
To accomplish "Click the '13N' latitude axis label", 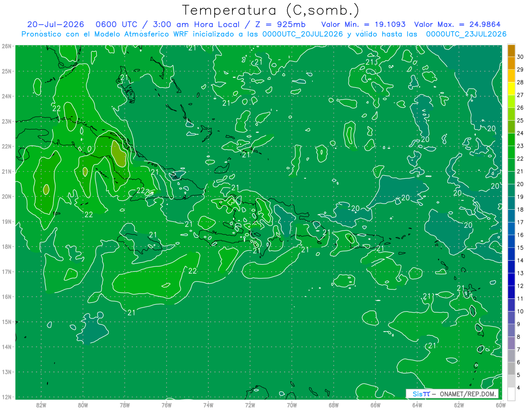I will (7, 372).
